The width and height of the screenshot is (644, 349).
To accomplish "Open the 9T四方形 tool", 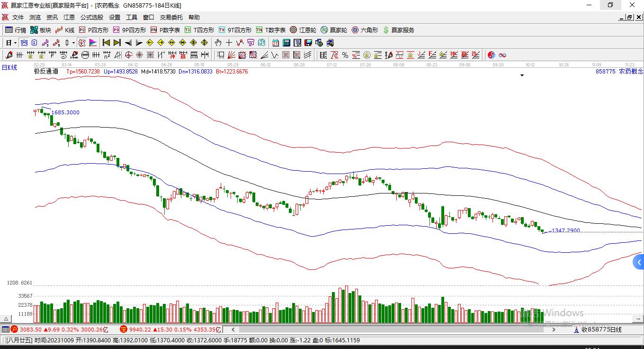I will 235,30.
